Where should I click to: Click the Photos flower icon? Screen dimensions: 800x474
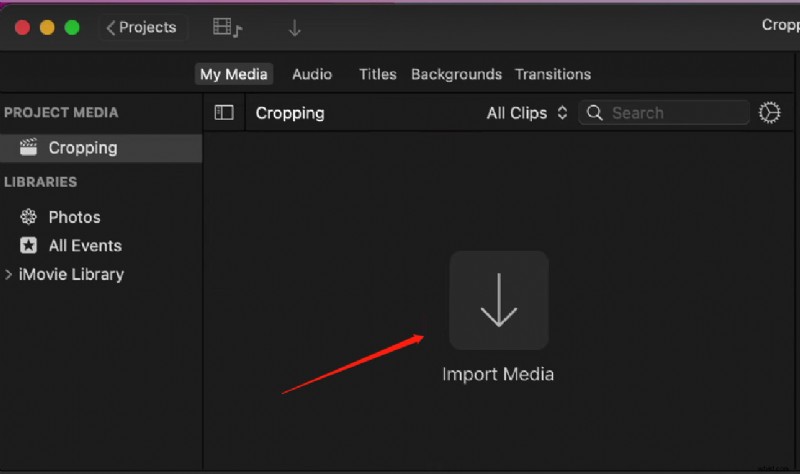(29, 217)
